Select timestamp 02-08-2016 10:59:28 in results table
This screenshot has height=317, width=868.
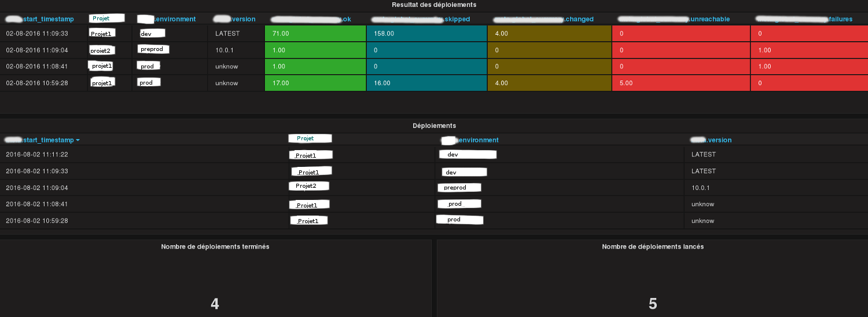[37, 83]
